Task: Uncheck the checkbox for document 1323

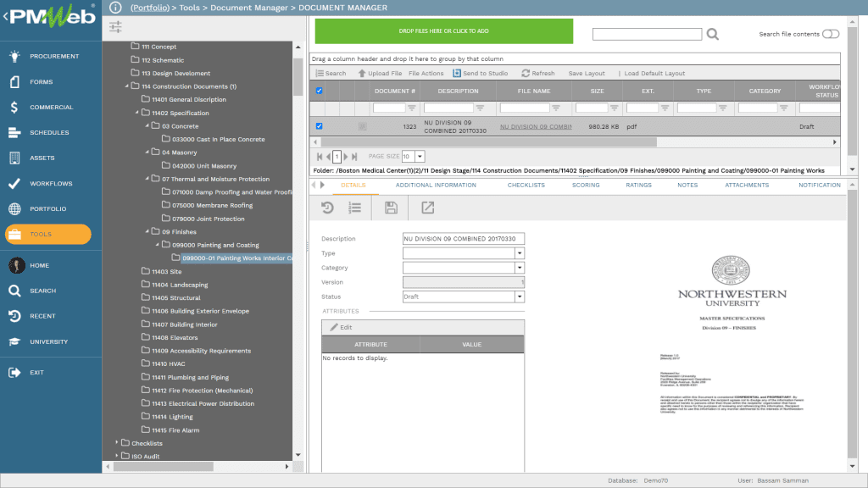Action: click(319, 126)
